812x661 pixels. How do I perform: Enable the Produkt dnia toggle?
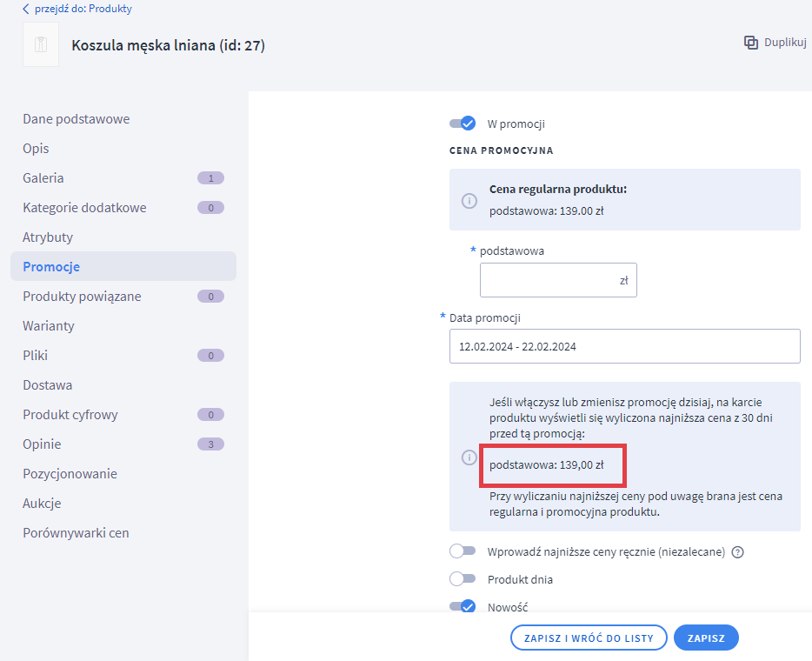463,579
